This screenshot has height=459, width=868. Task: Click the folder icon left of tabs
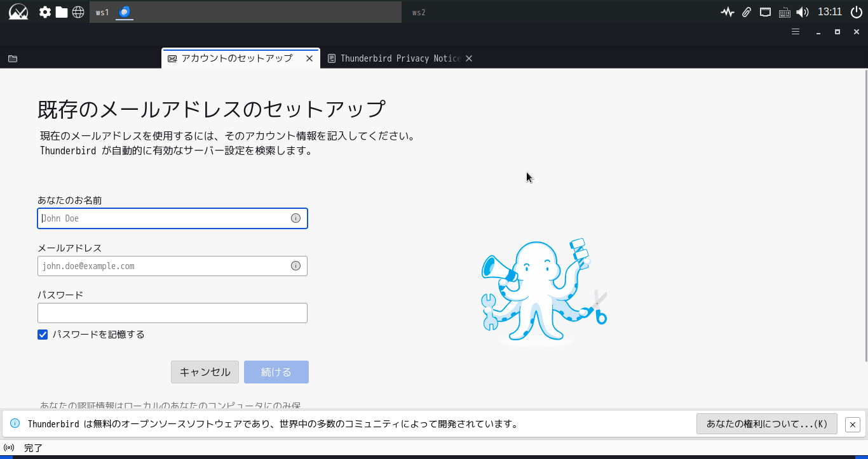tap(13, 58)
